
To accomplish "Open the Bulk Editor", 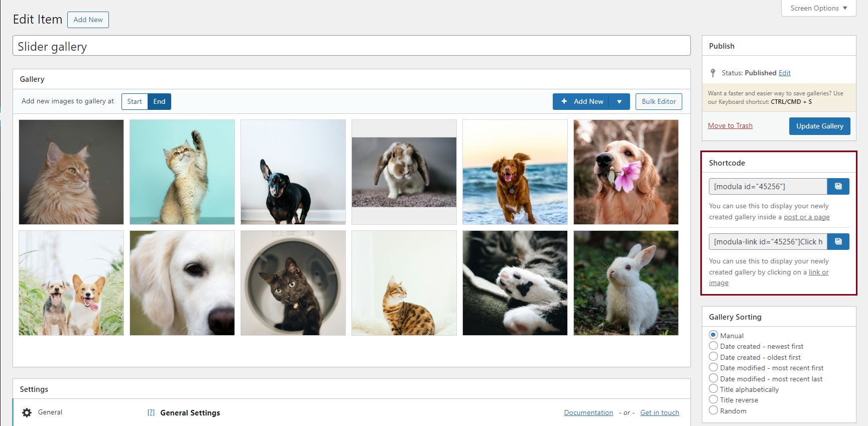I will (x=659, y=101).
